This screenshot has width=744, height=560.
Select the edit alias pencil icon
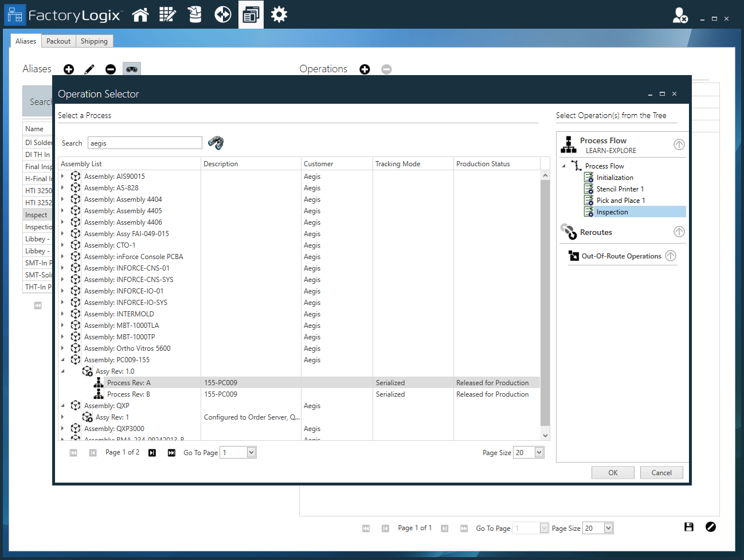[x=89, y=69]
